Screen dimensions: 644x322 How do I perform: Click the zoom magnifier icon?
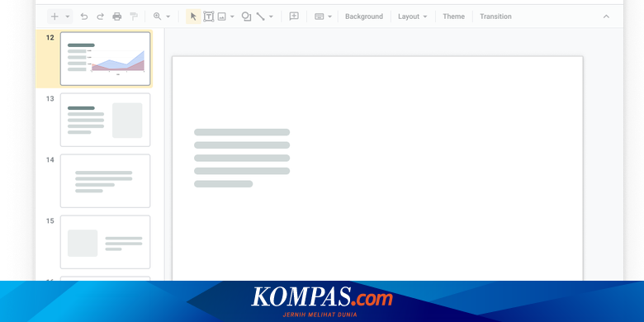click(157, 17)
